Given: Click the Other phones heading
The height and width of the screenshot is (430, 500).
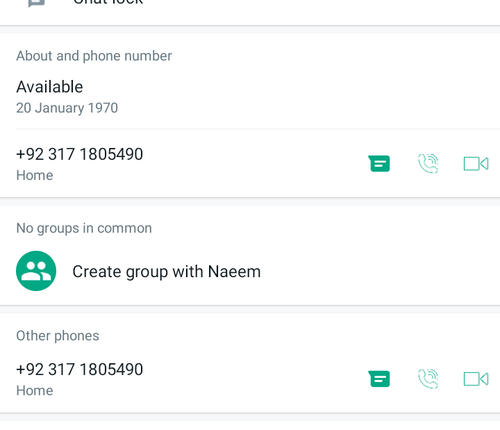Looking at the screenshot, I should tap(58, 336).
